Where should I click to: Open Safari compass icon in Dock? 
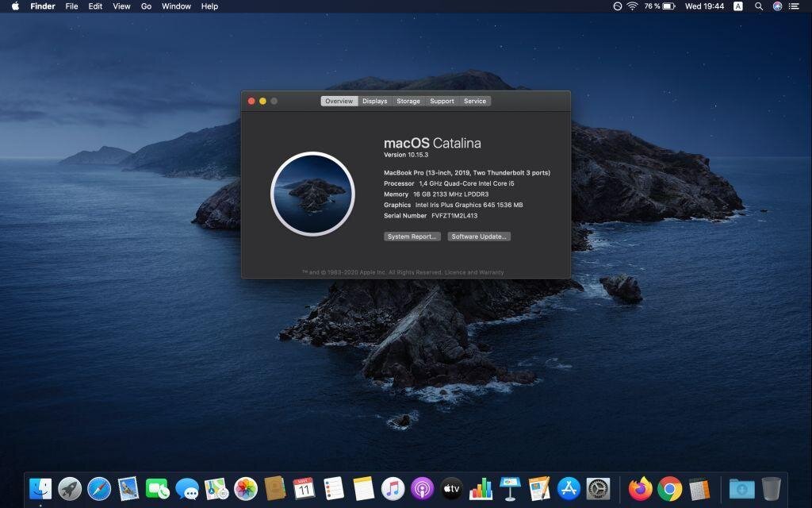coord(99,489)
